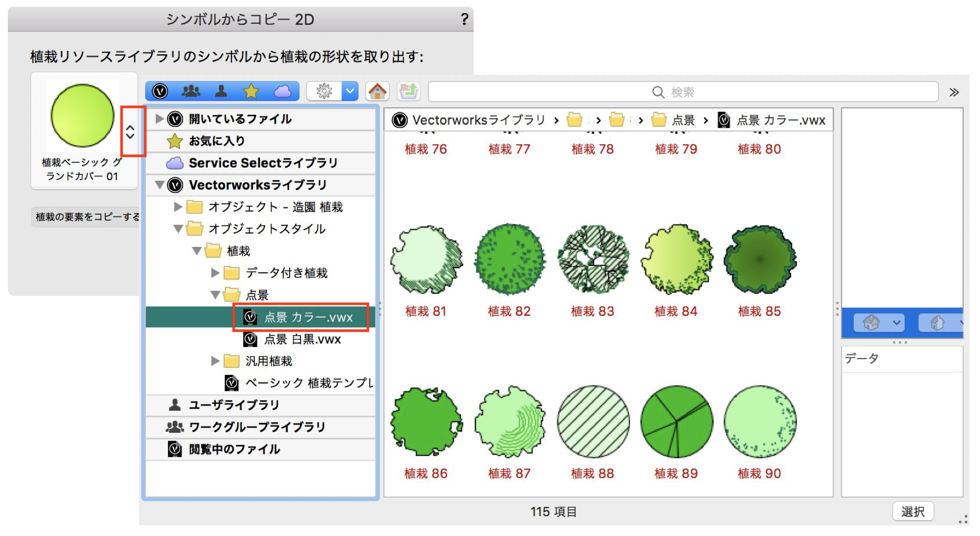Click the 植栽 79 label

point(676,150)
